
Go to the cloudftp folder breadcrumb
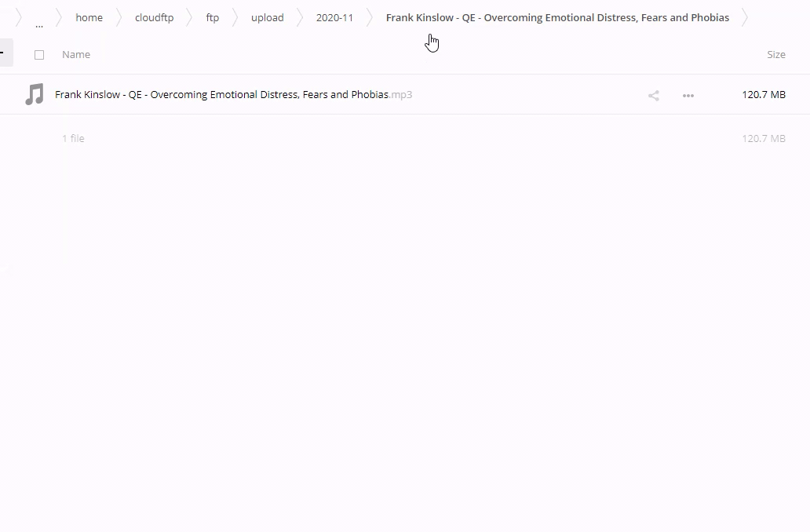(x=154, y=18)
